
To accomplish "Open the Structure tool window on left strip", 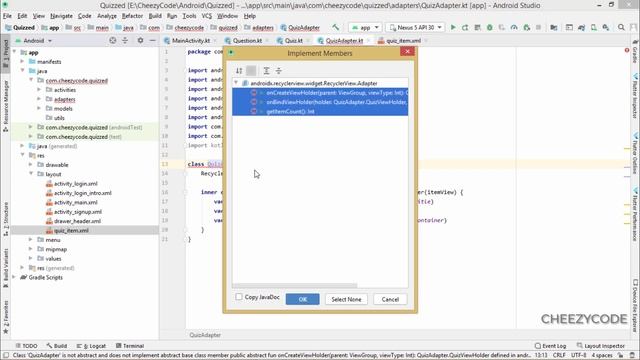I will (x=6, y=219).
